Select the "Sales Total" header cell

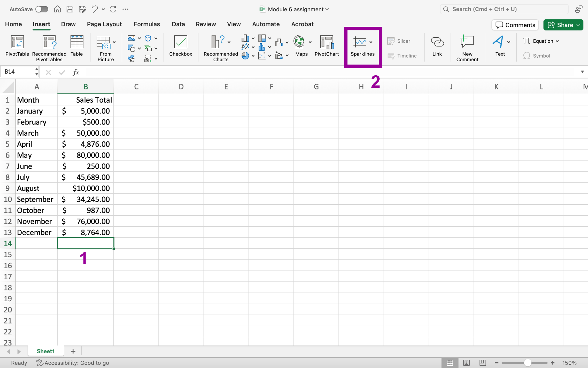86,100
